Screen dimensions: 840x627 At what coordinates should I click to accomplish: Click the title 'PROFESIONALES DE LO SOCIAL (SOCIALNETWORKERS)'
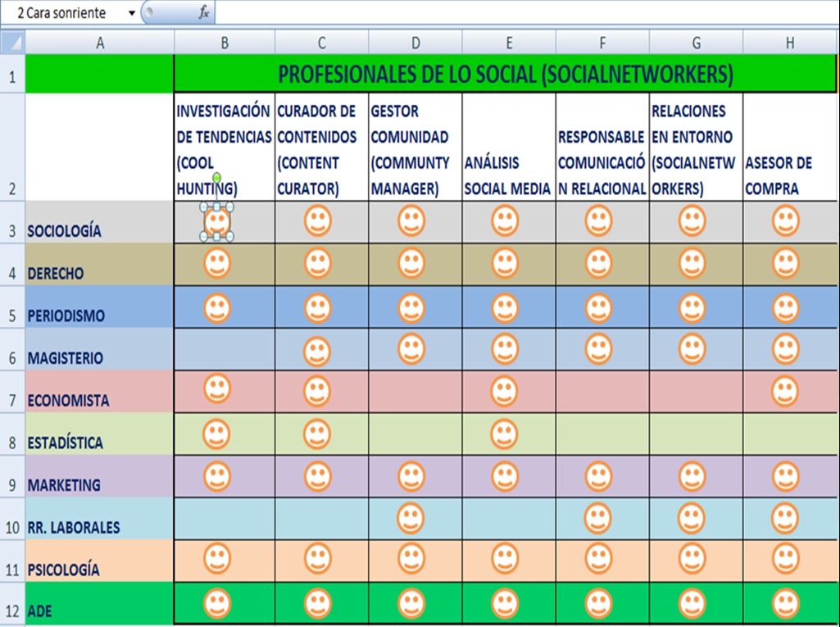point(505,74)
